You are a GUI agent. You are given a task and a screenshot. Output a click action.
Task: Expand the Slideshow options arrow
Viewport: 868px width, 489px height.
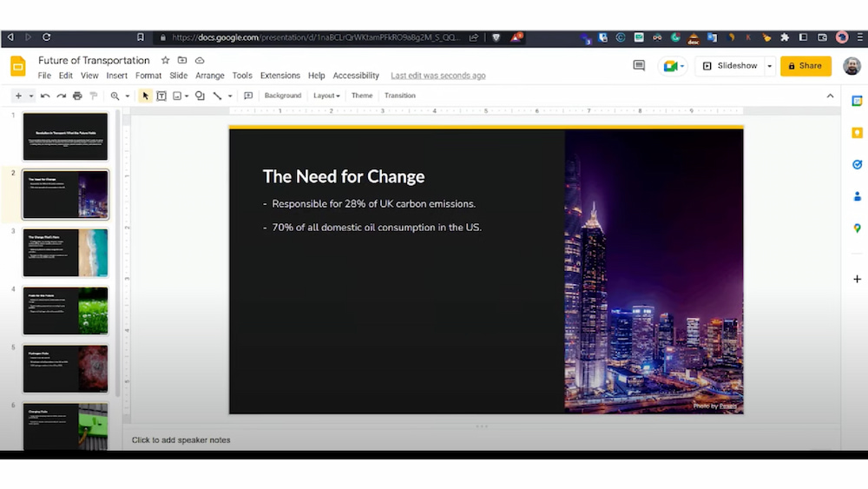(769, 66)
